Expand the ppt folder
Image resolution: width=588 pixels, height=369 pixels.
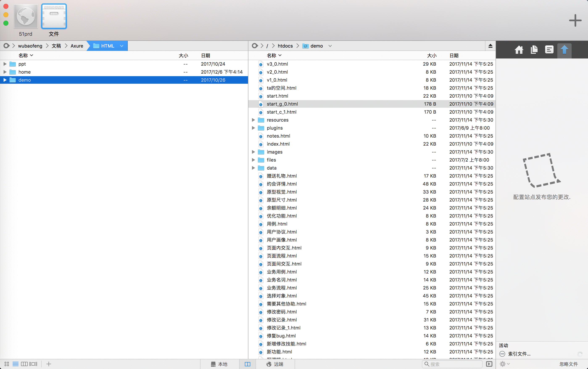tap(5, 64)
